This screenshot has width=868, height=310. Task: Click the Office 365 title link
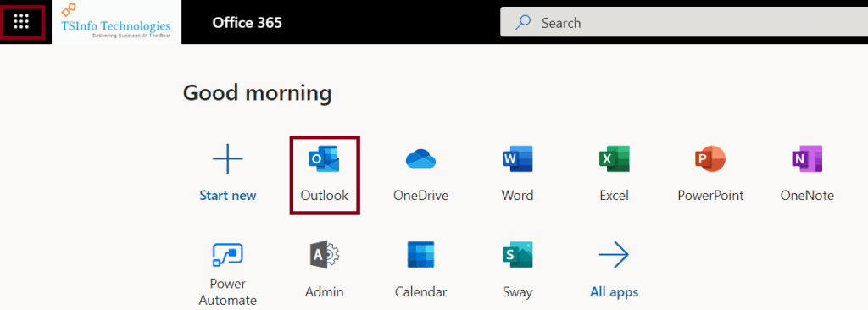tap(247, 23)
